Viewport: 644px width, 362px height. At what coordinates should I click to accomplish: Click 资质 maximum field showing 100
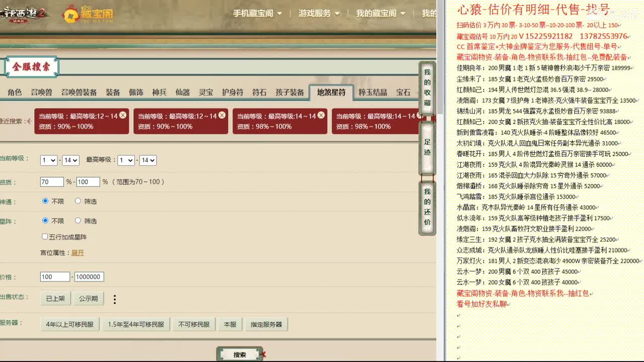pyautogui.click(x=88, y=182)
